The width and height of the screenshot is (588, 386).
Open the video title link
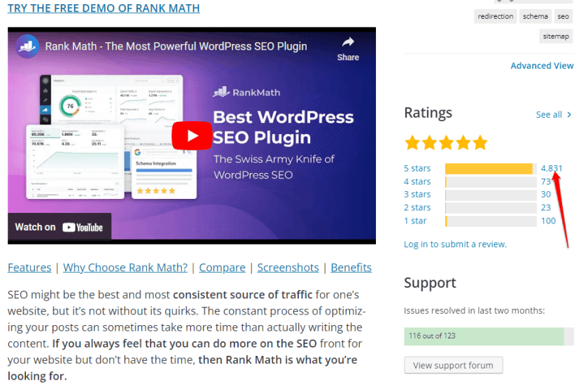176,46
